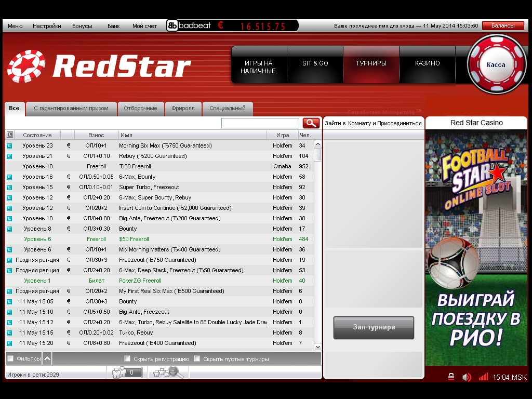Viewport: 532px width, 399px height.
Task: Click the late registration icon for Morning Six Max
Action: 9,145
